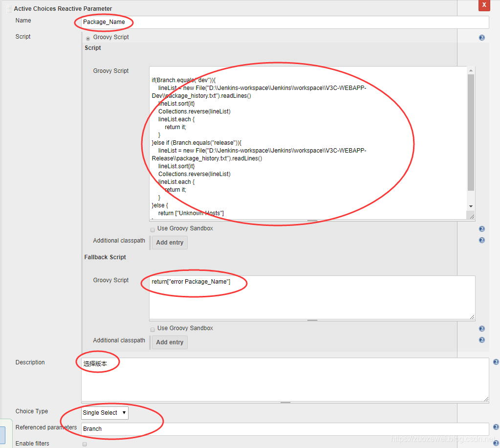The width and height of the screenshot is (500, 448).
Task: Grab the main script textarea resize corner
Action: 472,217
